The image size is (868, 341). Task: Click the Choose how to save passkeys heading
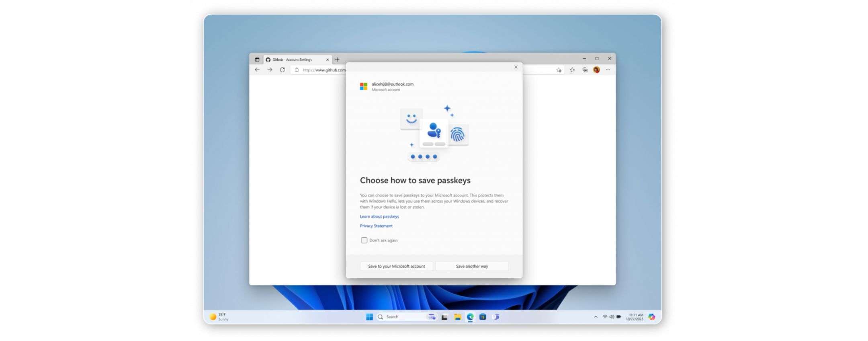click(x=415, y=181)
